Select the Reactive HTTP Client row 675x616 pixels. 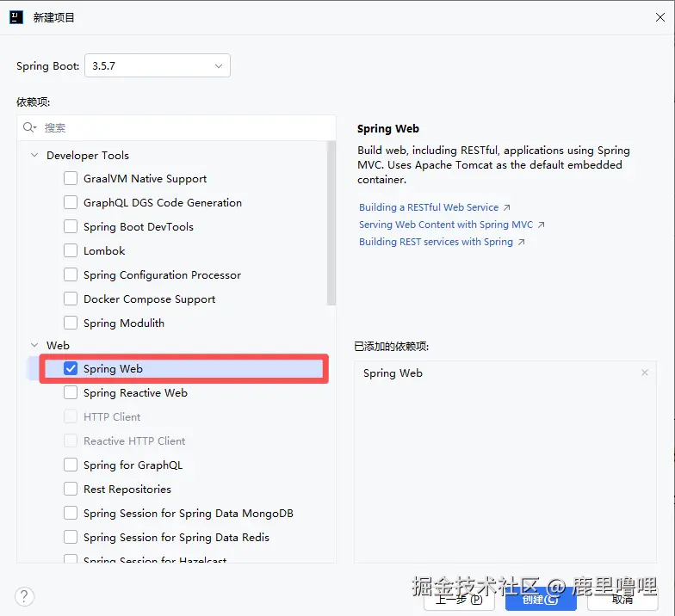click(176, 440)
